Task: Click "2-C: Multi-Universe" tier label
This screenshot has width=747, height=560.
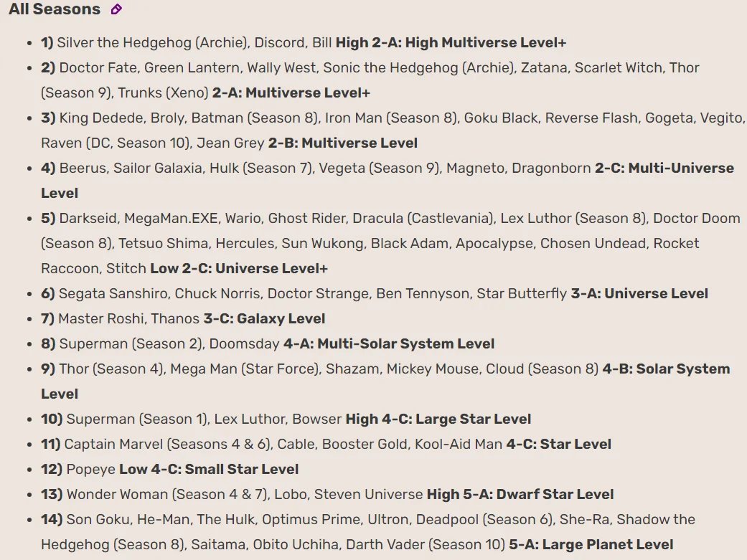Action: pyautogui.click(x=664, y=168)
